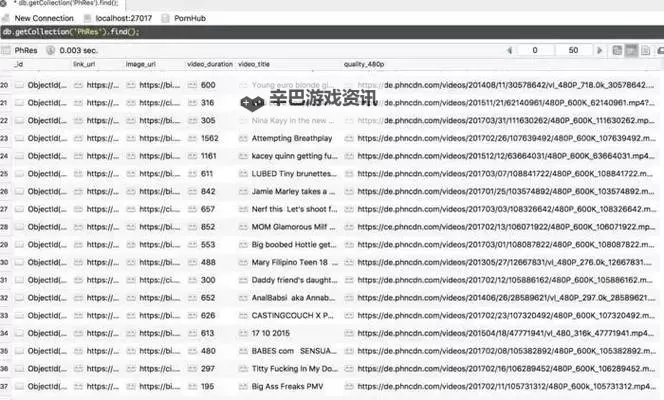Viewport: 664px width, 400px height.
Task: Select the duration value 1161
Action: (208, 156)
